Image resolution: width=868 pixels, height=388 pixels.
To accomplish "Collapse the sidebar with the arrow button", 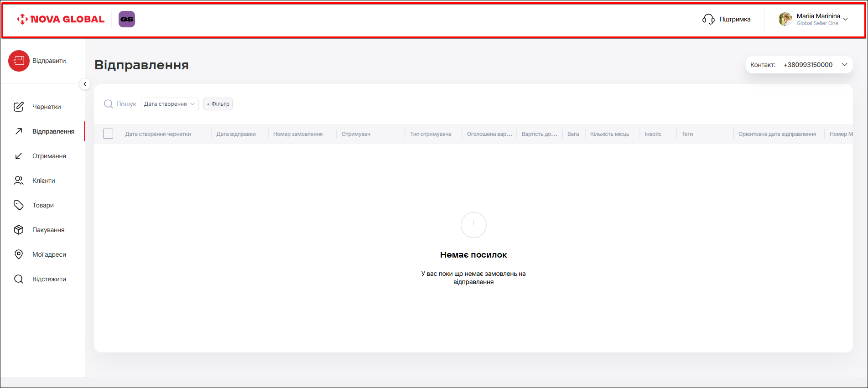I will (x=85, y=84).
